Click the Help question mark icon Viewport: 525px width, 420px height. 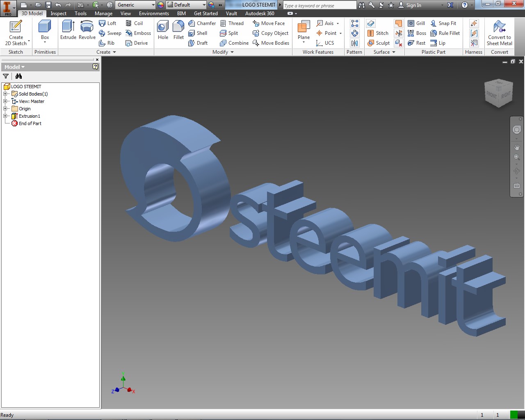click(x=465, y=5)
